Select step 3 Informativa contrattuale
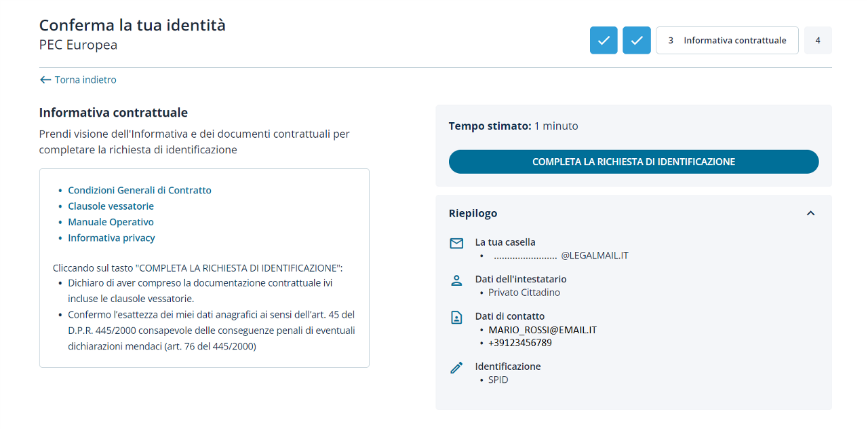 [x=727, y=40]
